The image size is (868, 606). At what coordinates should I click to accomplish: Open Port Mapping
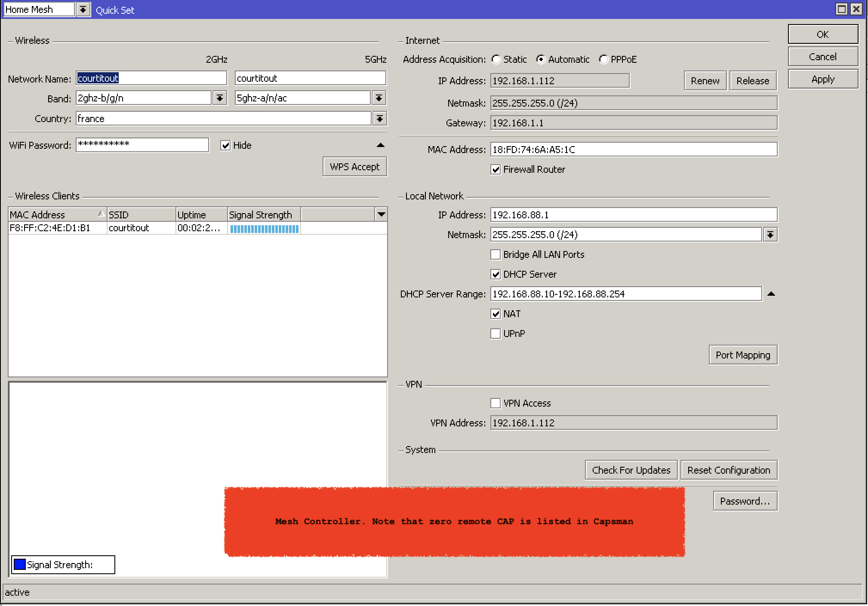743,355
